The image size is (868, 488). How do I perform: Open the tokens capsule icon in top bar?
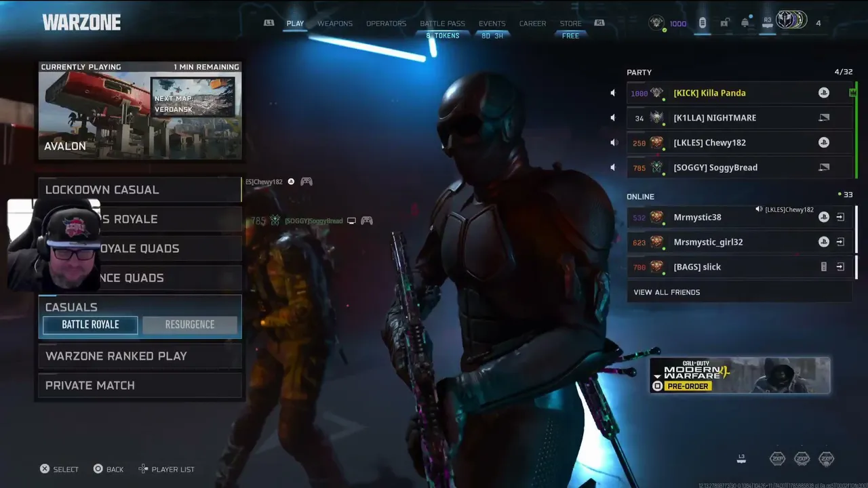(x=703, y=23)
